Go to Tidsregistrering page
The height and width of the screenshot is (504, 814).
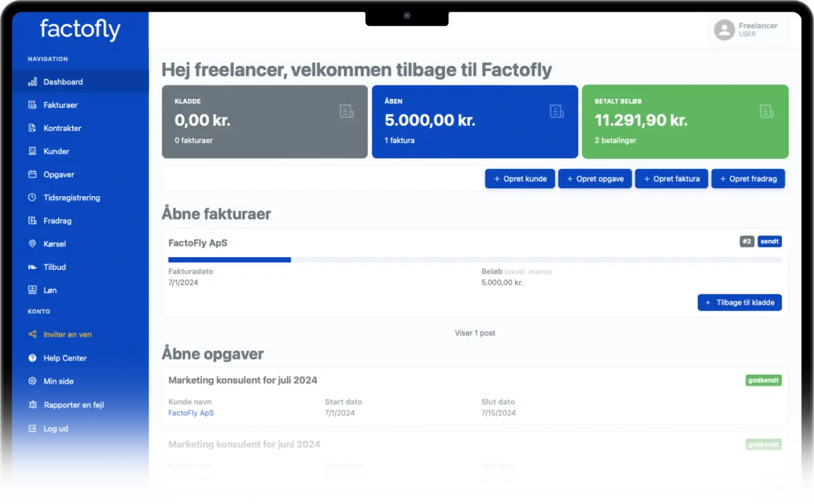click(x=80, y=197)
